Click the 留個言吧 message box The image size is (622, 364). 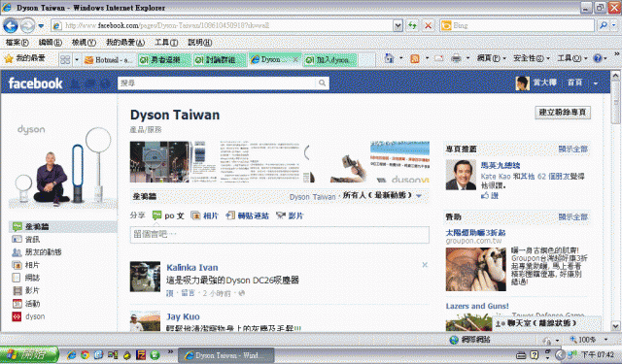pyautogui.click(x=280, y=235)
